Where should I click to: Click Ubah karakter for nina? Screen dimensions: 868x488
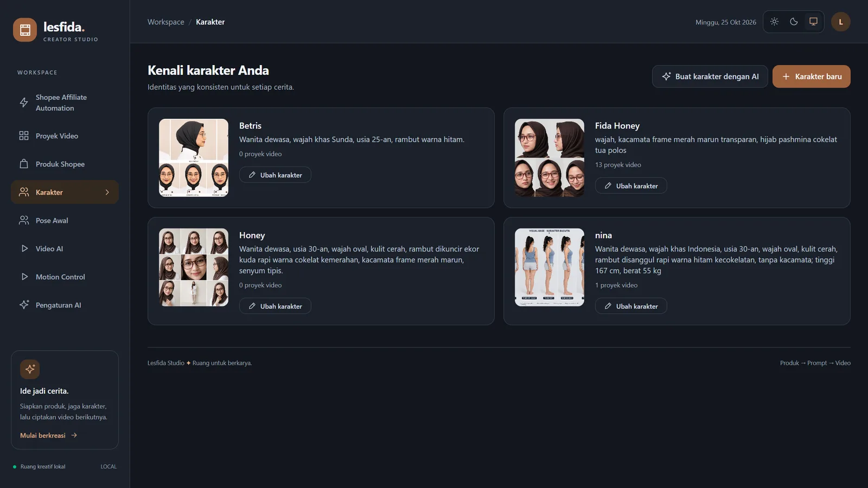[631, 306]
